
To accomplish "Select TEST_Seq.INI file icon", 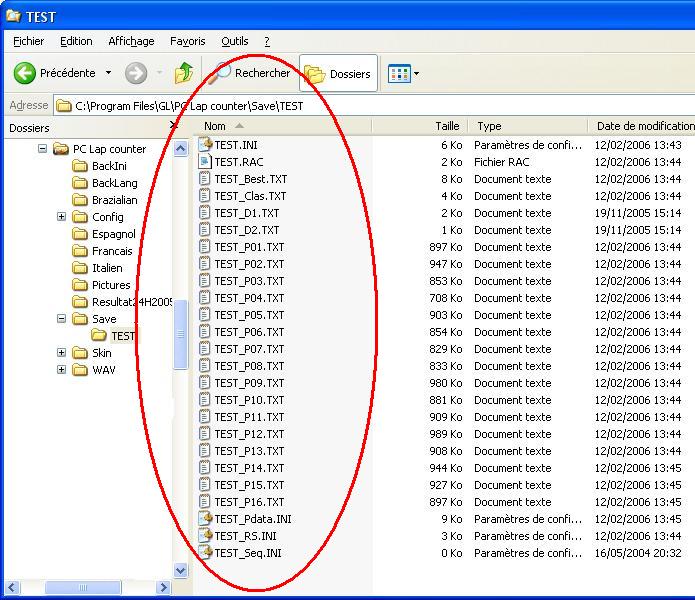I will pos(205,553).
